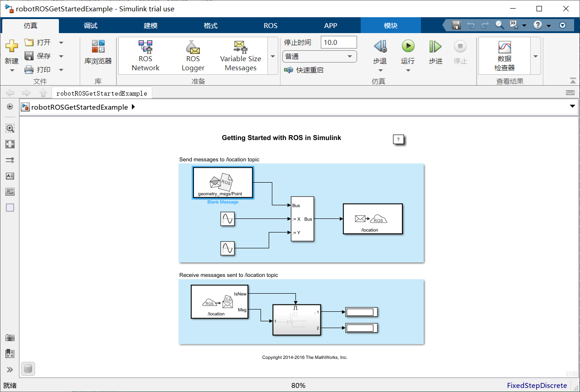Click the redo arrow in the quick access toolbar
The image size is (580, 392).
(x=485, y=25)
